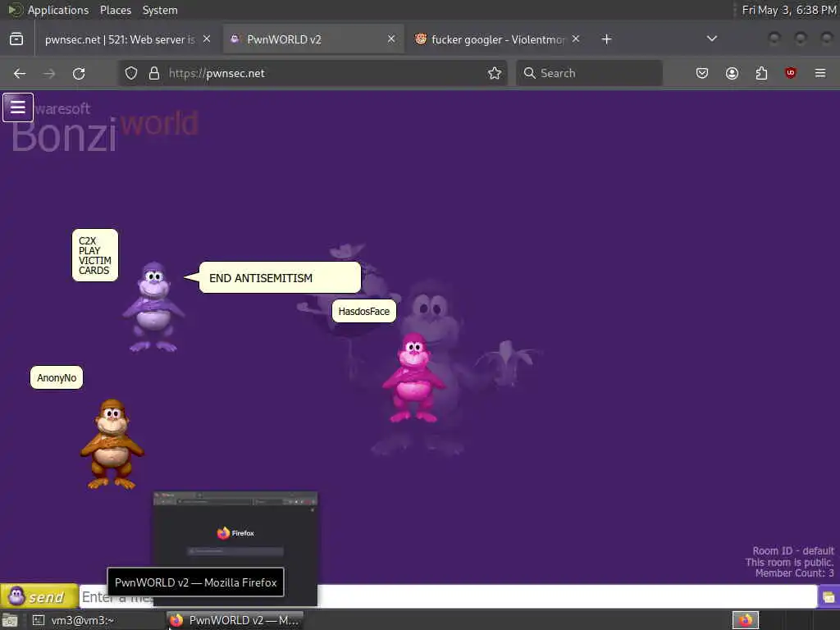Click the Room ID - default text
The height and width of the screenshot is (630, 840).
[x=793, y=550]
